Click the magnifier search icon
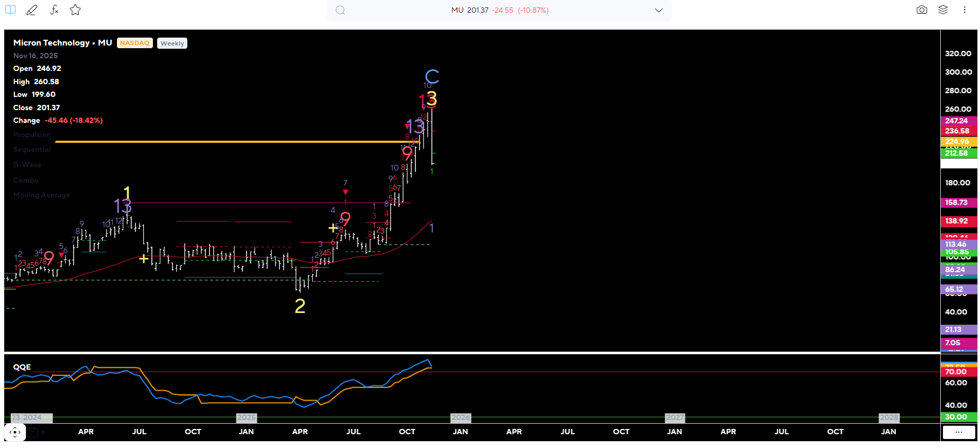Image resolution: width=980 pixels, height=448 pixels. (340, 11)
